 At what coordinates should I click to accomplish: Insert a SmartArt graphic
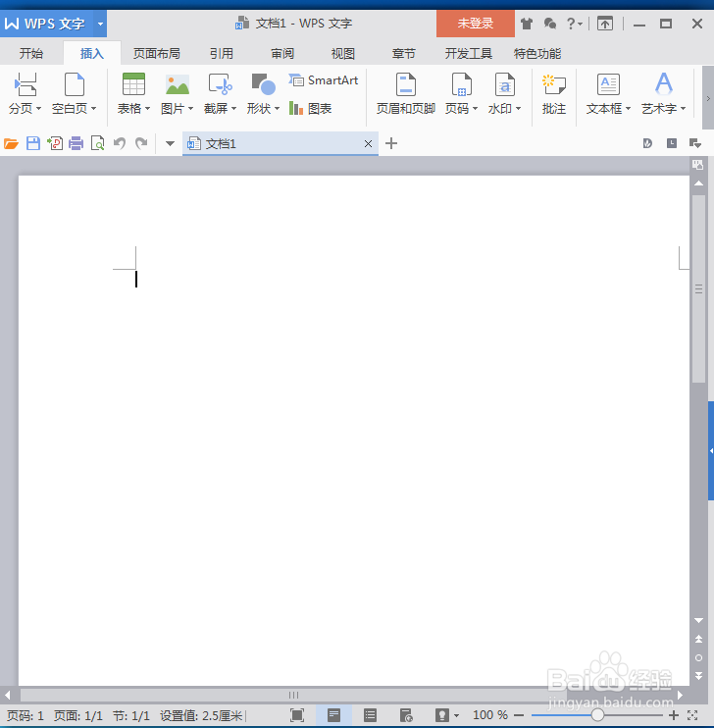[323, 80]
